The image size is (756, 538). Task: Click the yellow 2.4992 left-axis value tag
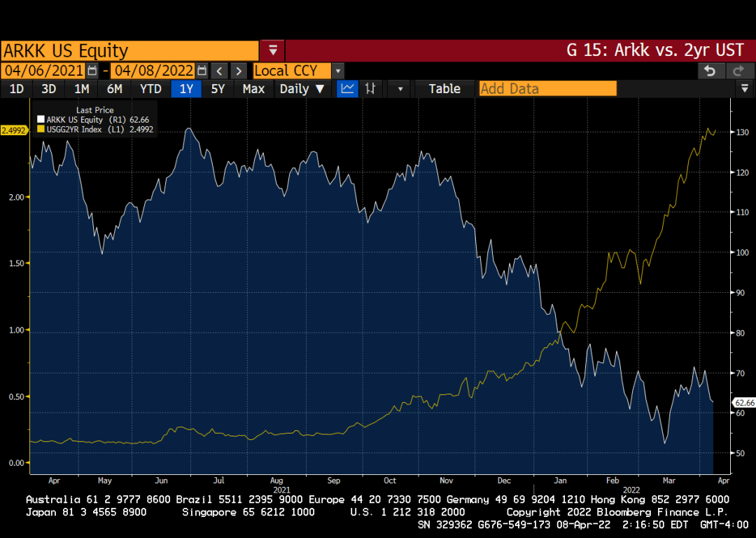coord(13,130)
